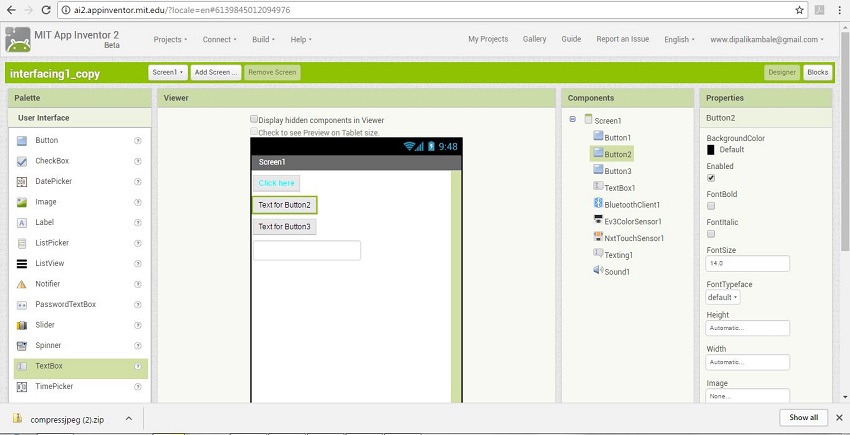Open the BackgroundColor black swatch
The image size is (850, 435).
pos(711,150)
